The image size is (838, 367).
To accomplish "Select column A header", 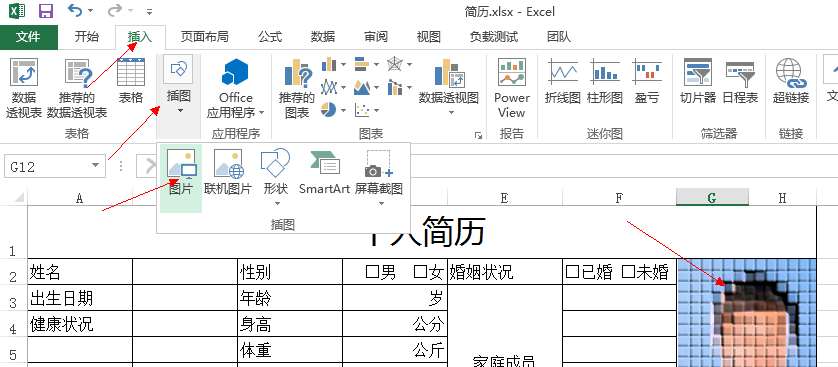I will click(x=80, y=198).
